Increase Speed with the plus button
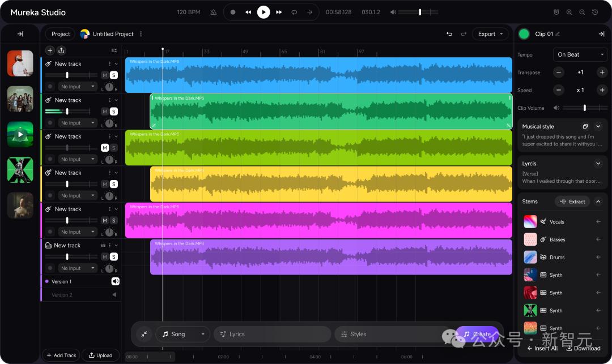This screenshot has width=612, height=364. 602,90
